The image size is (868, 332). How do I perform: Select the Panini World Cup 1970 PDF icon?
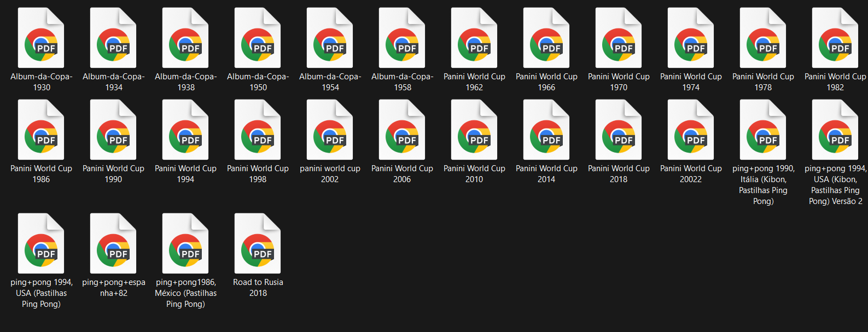(x=619, y=38)
